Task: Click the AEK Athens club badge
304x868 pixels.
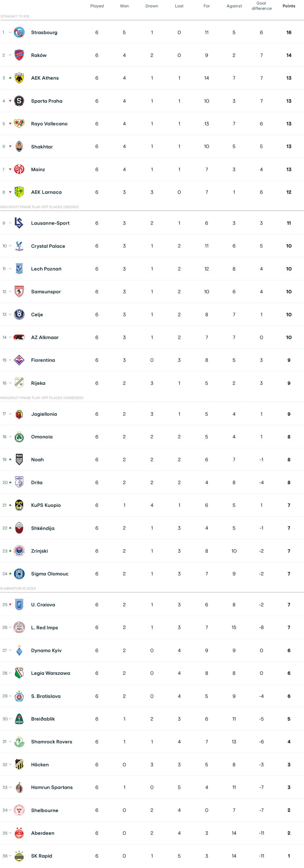Action: click(19, 78)
